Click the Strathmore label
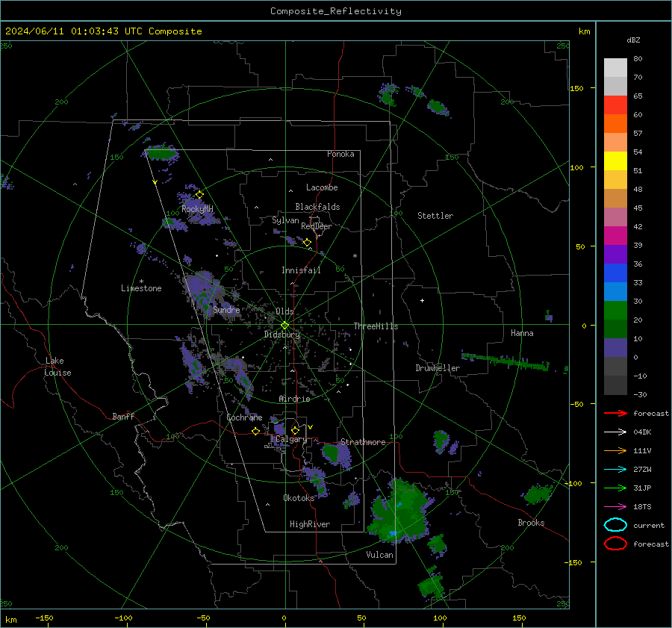The height and width of the screenshot is (628, 672). coord(363,442)
